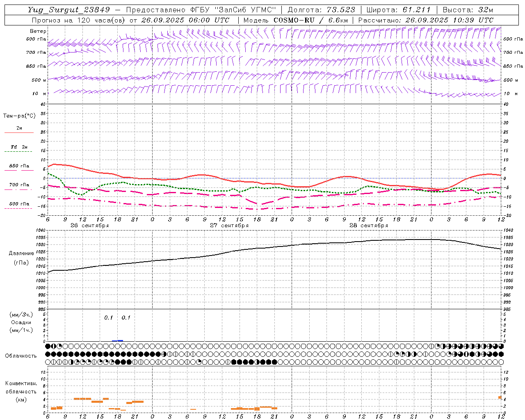This screenshot has height=420, width=525.
Task: Click the right-side -20 temperature axis value
Action: pos(507,215)
